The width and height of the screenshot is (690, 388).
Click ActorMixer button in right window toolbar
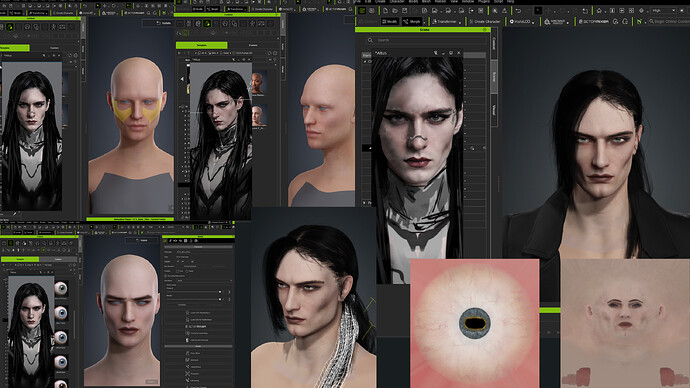(594, 21)
